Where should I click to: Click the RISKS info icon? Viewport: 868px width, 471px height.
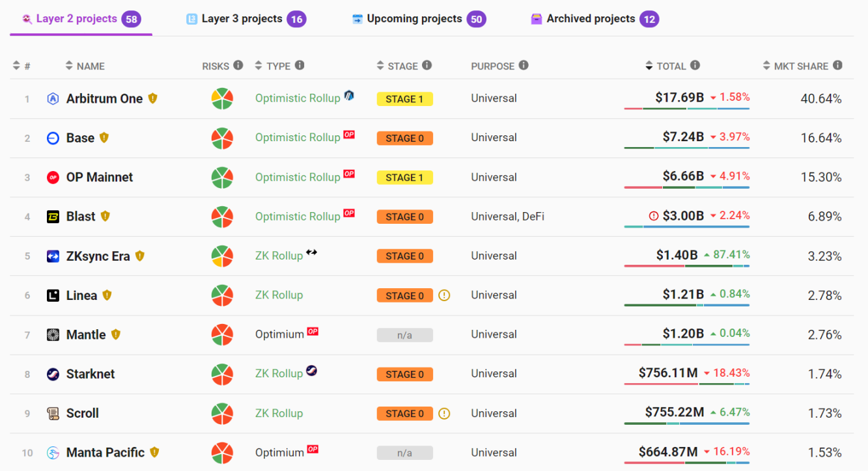(238, 65)
